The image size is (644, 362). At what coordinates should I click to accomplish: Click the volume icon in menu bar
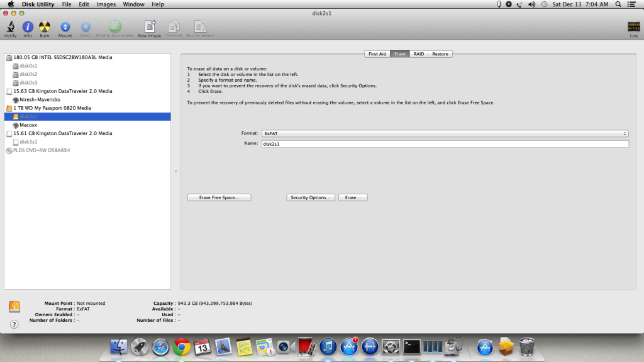531,4
